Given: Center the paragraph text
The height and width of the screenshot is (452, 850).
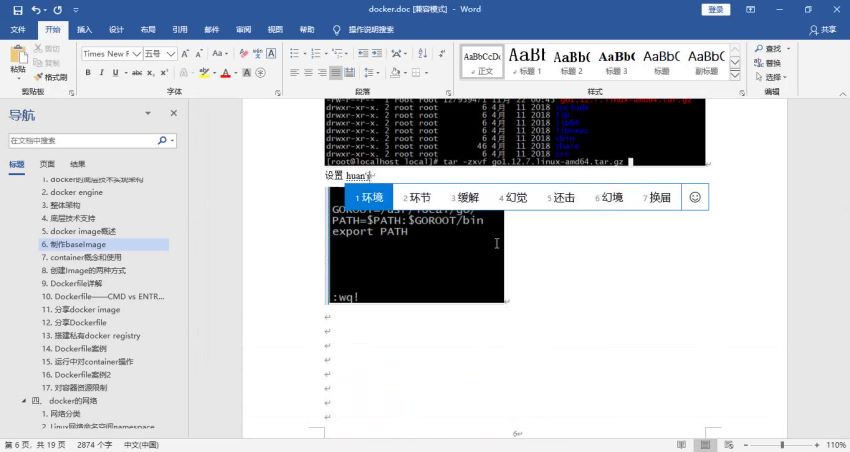Looking at the screenshot, I should point(308,73).
